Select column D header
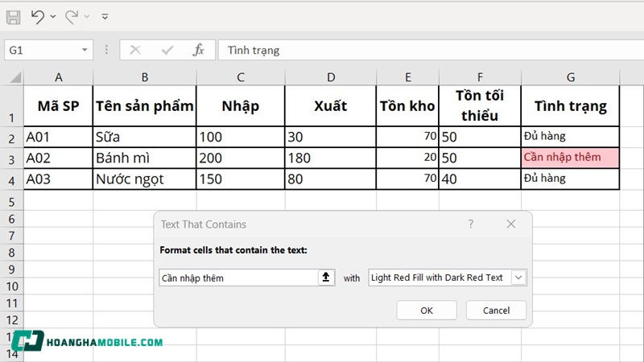 (330, 76)
